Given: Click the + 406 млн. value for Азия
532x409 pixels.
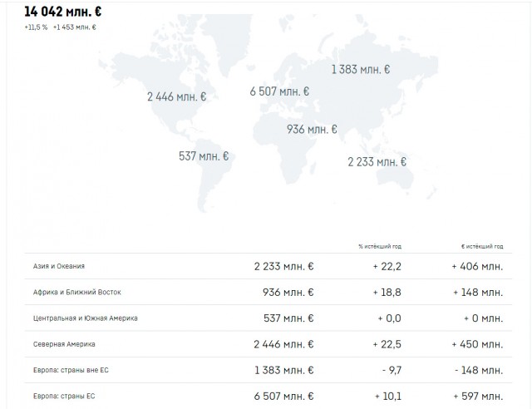Looking at the screenshot, I should pyautogui.click(x=477, y=266).
